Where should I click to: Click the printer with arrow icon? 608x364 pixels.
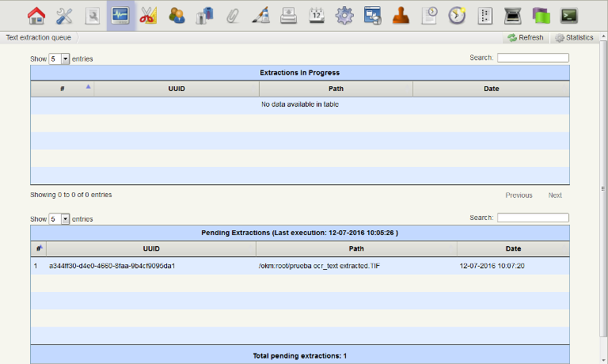click(x=288, y=16)
